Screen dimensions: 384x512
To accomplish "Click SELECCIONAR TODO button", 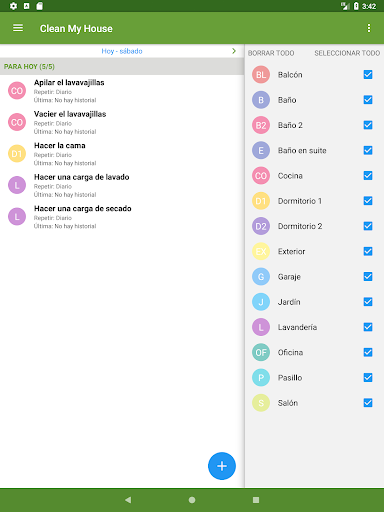I will click(x=347, y=53).
